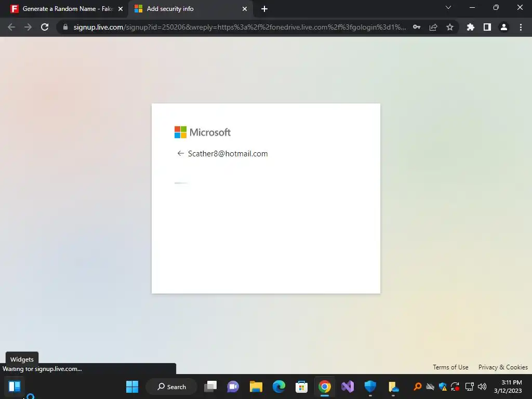Open network settings tray icon

point(469,387)
